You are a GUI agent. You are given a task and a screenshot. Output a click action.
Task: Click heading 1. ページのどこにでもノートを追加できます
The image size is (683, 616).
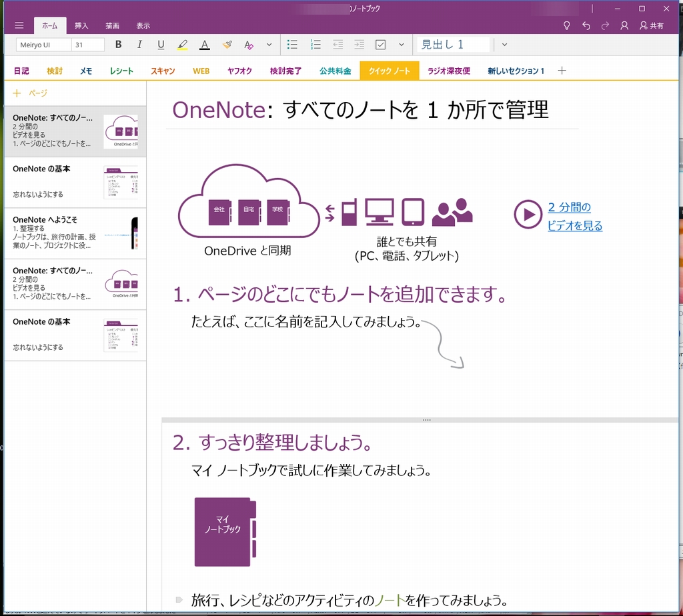tap(340, 295)
